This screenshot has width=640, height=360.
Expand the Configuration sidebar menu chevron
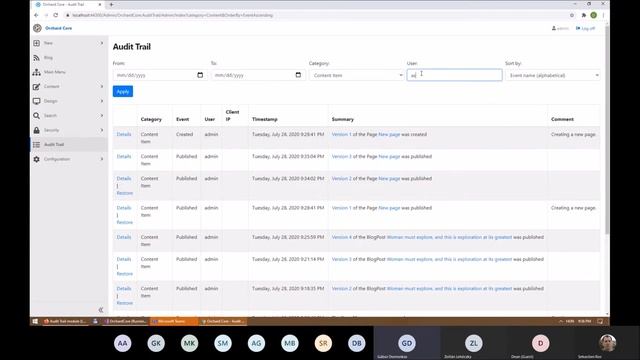(x=102, y=159)
